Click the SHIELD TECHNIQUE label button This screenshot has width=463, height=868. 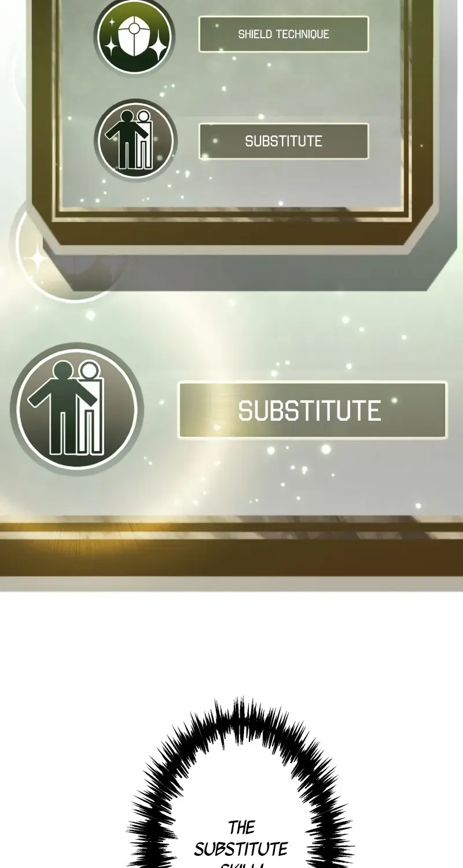point(284,34)
